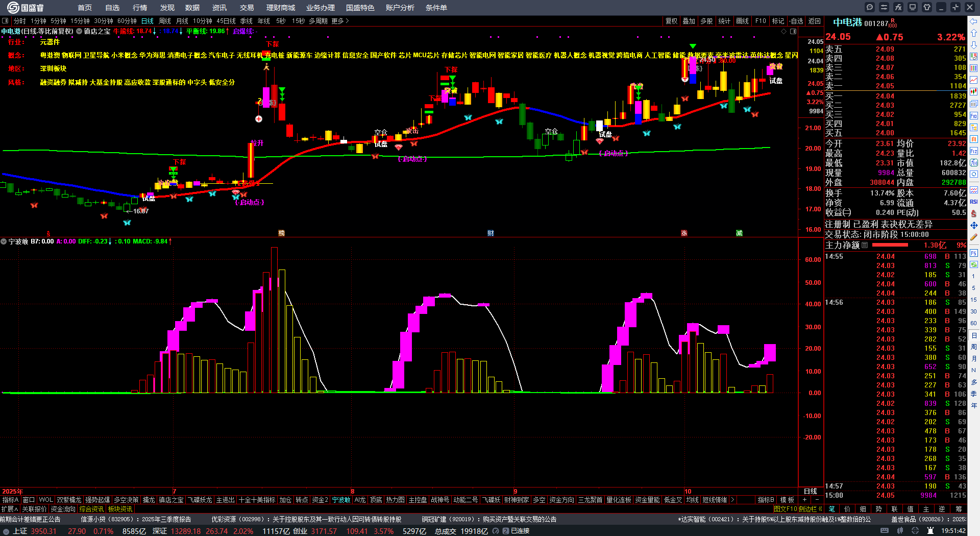Switch to 周线 weekly period tab
Image resolution: width=980 pixels, height=536 pixels.
(165, 21)
